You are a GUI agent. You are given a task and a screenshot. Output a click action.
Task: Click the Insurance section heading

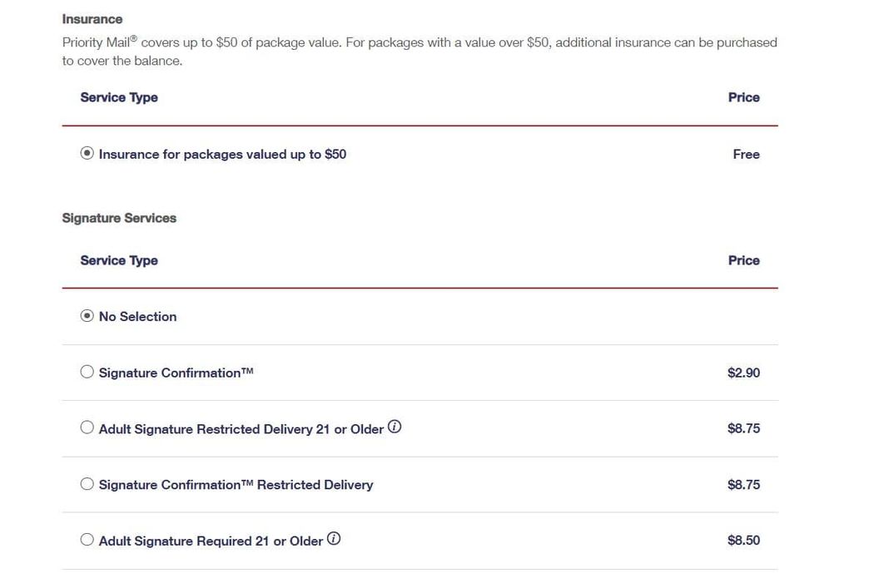[x=92, y=19]
